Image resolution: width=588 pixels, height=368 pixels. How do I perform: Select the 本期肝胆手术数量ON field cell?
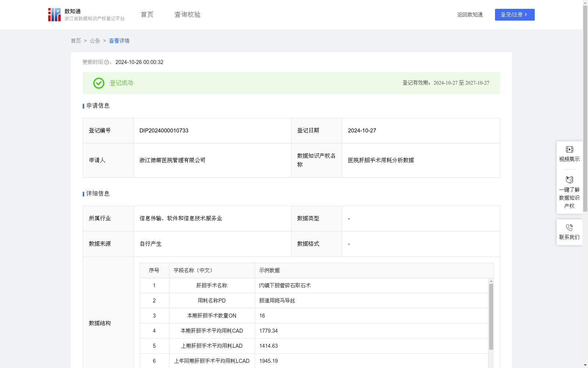pos(212,316)
